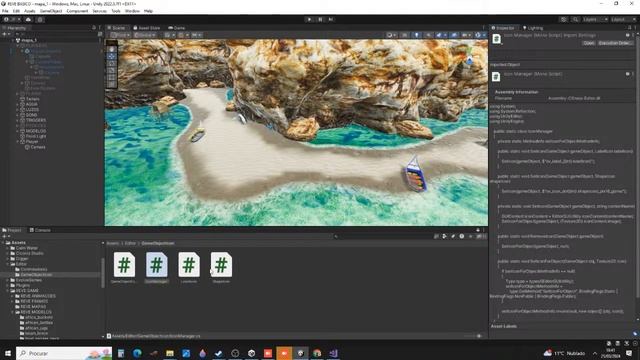Screen dimensions: 640x360
Task: Select the Scale tool in Scene overlay
Action: click(111, 71)
